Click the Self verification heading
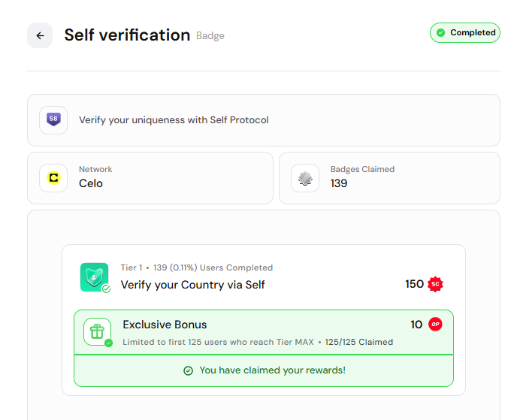 click(x=127, y=35)
